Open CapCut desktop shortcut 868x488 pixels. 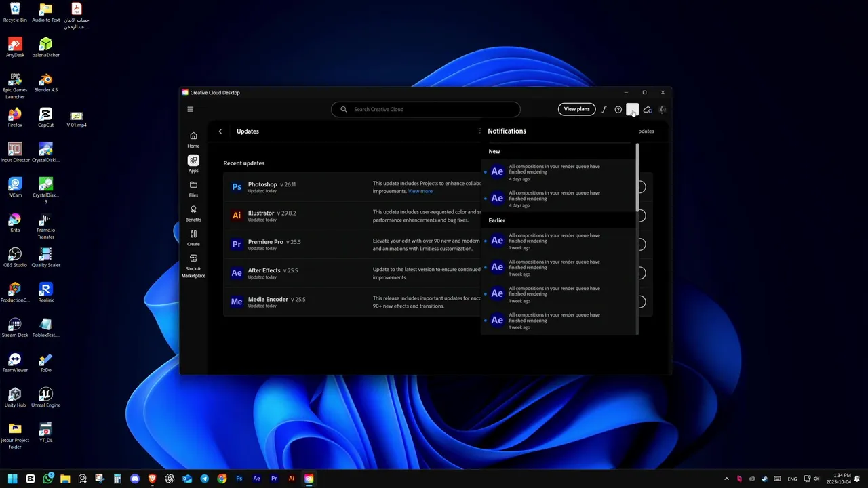click(x=45, y=117)
